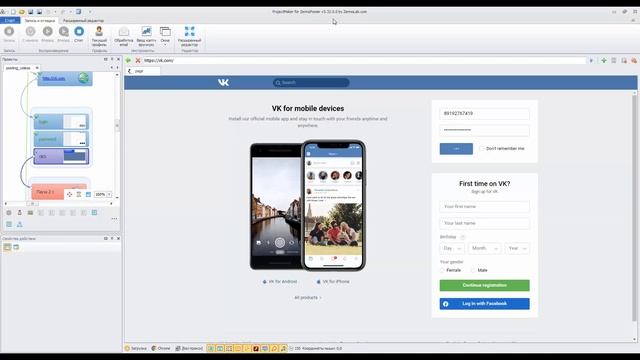Click the new project icon in the quick access bar
Screen dimensions: 640x360
[13, 12]
